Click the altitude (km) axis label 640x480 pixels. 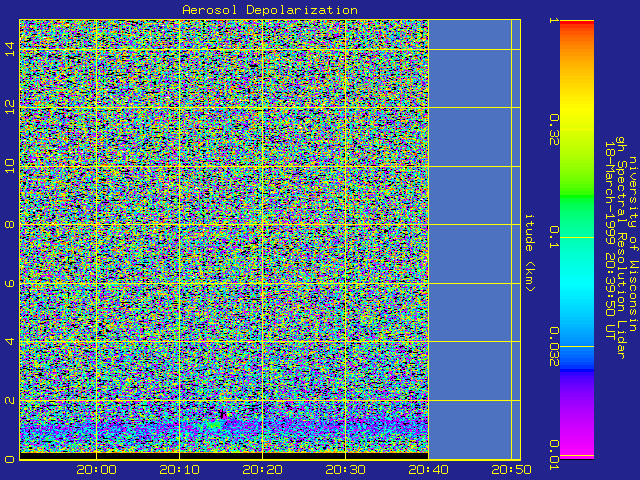(532, 253)
